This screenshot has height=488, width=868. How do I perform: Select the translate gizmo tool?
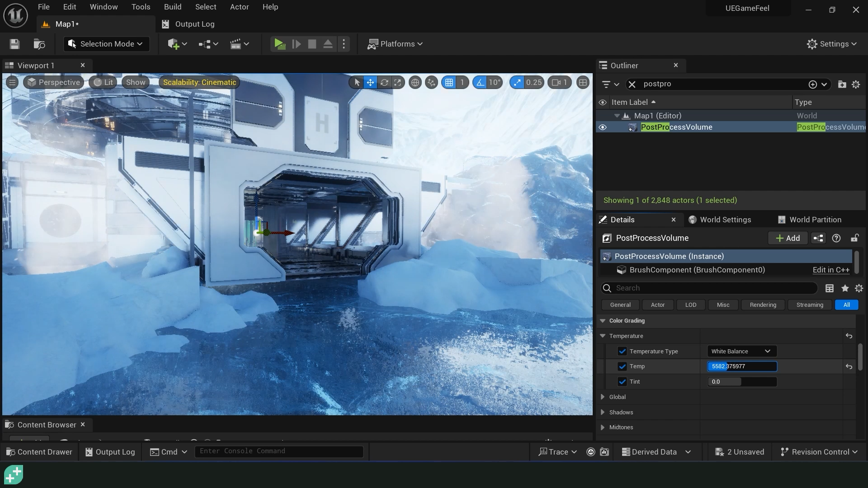(x=370, y=82)
